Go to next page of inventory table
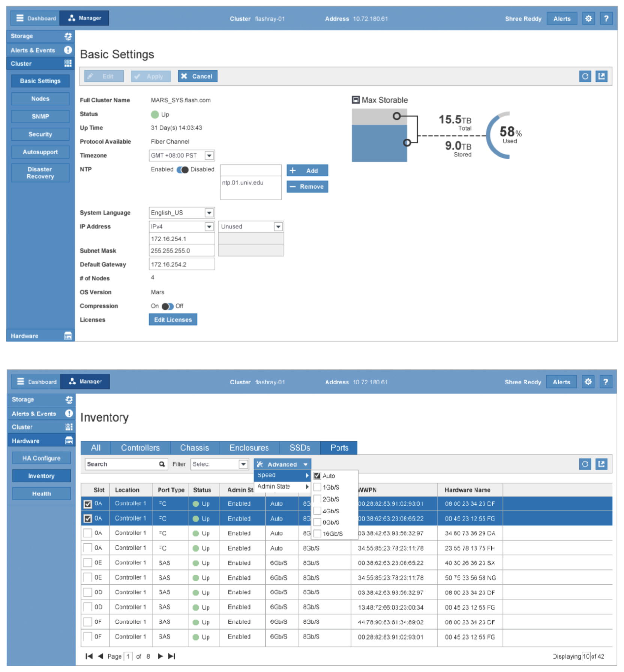 tap(160, 656)
